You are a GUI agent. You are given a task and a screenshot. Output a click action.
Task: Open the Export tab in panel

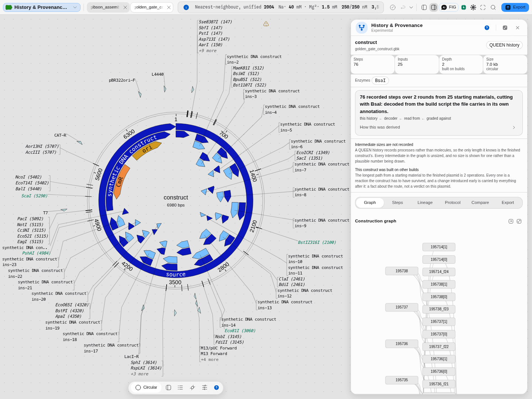pos(508,203)
